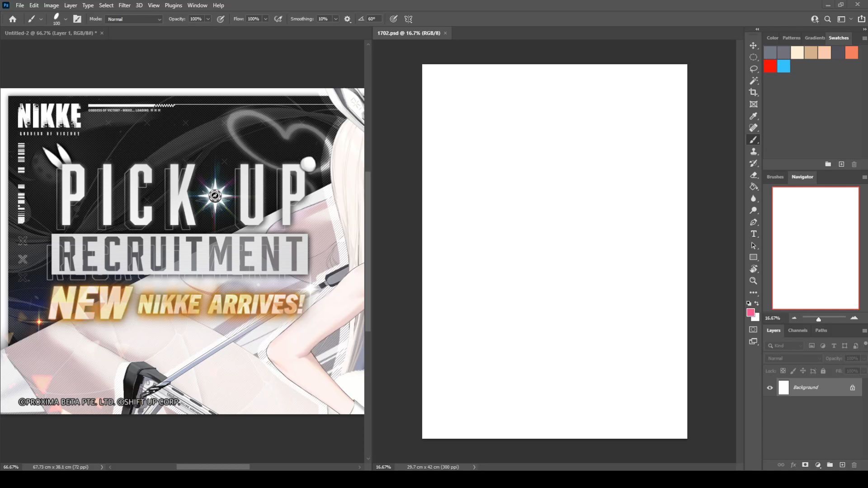Expand the Smoothing slider dropdown

point(335,19)
